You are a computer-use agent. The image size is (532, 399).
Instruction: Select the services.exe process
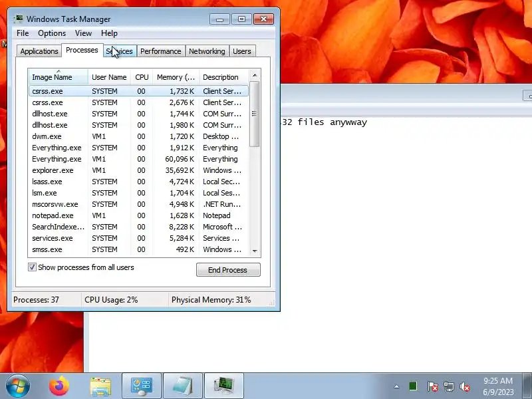click(138, 238)
